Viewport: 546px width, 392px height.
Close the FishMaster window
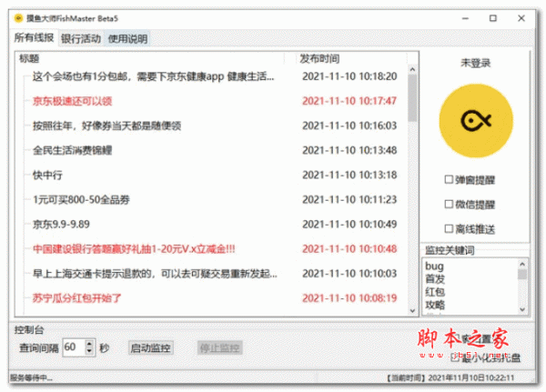pos(521,18)
